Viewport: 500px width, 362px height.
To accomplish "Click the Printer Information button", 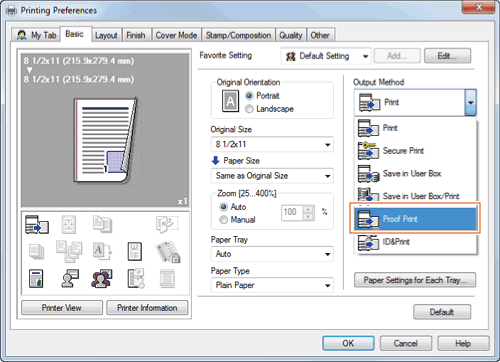I will point(147,308).
